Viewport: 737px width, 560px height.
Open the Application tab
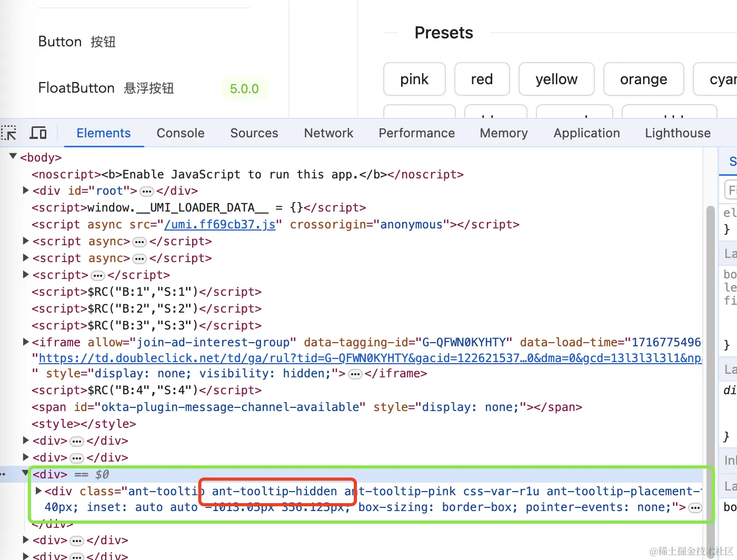[x=587, y=133]
